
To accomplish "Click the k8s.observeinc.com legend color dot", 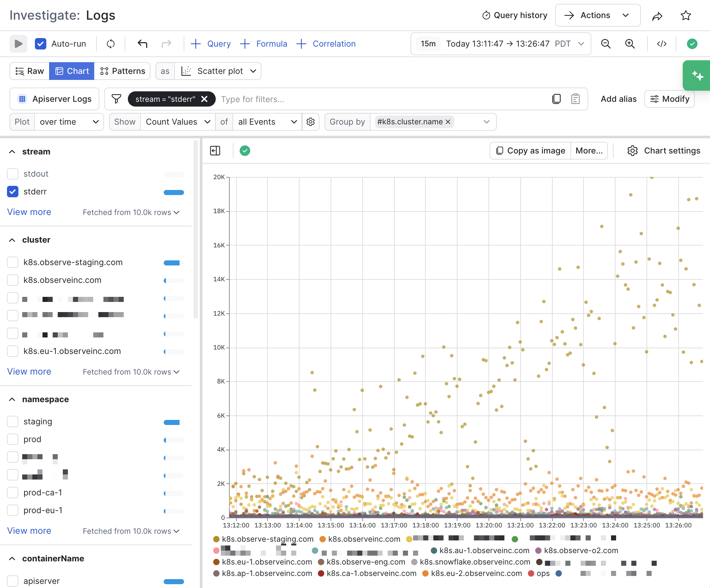I will (323, 539).
